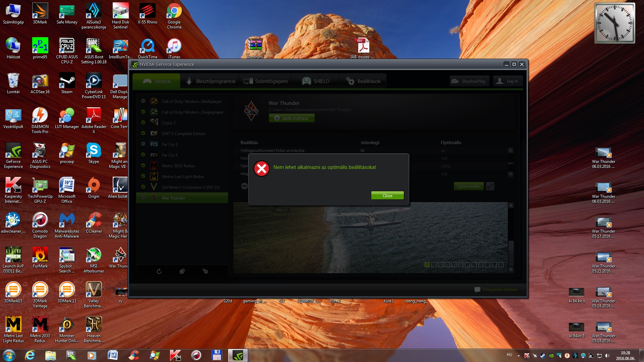Select Far Cry 3 in the game list
The width and height of the screenshot is (644, 362).
pos(182,144)
